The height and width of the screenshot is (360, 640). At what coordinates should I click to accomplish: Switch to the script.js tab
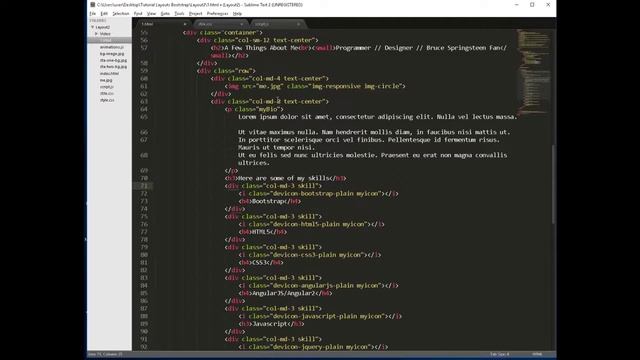[x=277, y=24]
